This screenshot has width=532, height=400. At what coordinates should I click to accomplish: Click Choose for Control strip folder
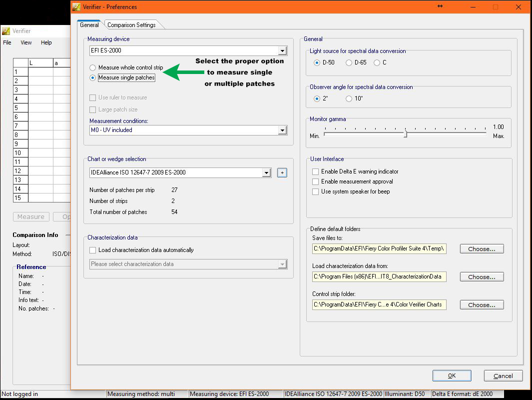pyautogui.click(x=482, y=305)
